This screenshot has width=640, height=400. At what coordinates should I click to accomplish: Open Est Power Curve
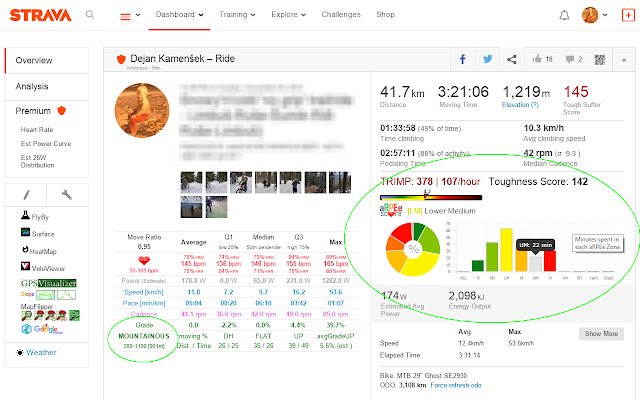[x=46, y=144]
